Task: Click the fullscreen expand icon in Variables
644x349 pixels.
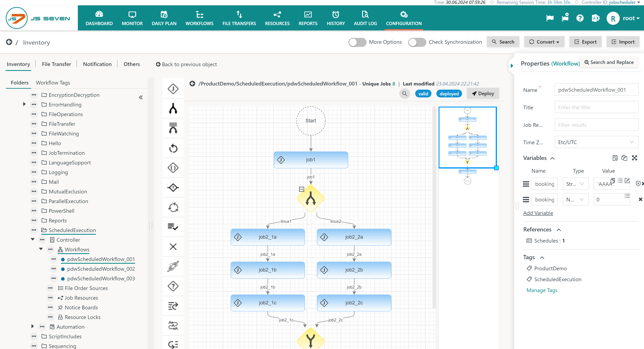Action: (x=635, y=158)
